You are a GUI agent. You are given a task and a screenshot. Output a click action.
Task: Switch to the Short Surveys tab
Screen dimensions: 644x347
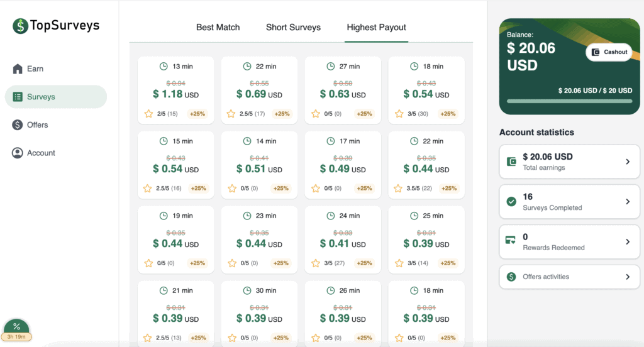coord(293,28)
